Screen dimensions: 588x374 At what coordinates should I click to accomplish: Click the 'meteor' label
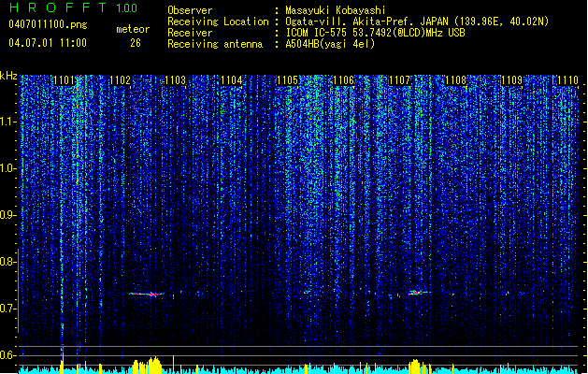[133, 29]
